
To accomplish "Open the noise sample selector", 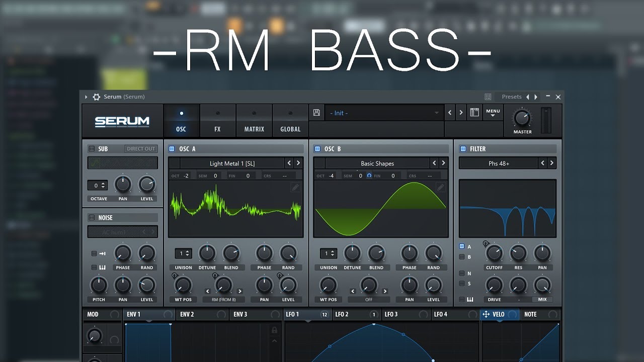I will coord(123,232).
